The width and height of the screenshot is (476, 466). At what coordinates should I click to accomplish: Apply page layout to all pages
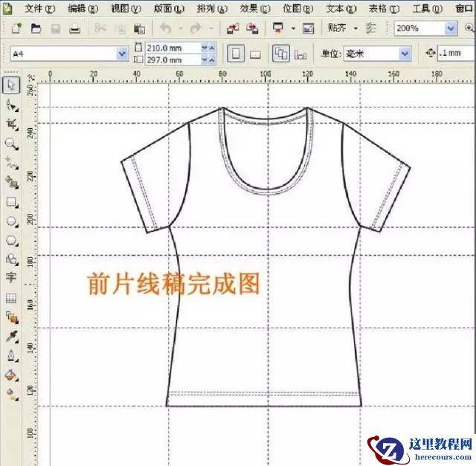tap(281, 54)
